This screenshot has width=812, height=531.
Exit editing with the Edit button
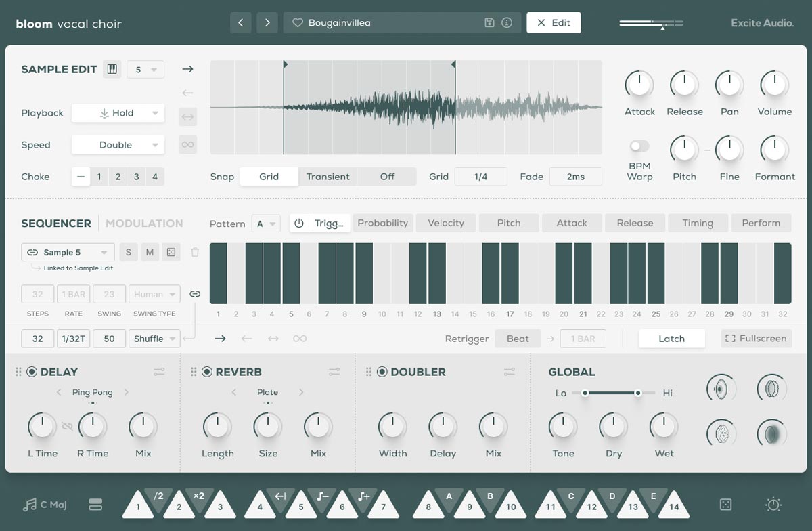coord(554,22)
